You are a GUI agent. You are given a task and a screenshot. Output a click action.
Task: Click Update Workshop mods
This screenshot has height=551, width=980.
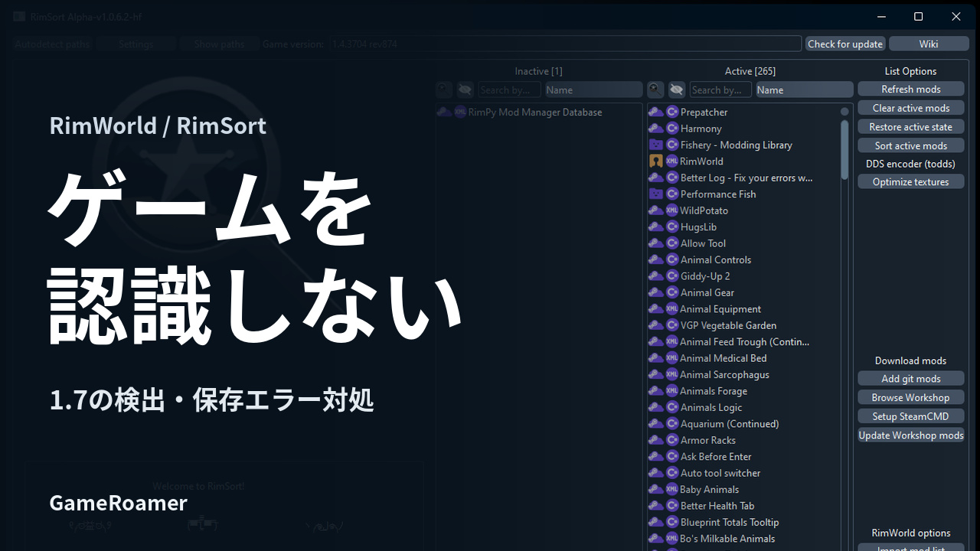(x=911, y=435)
